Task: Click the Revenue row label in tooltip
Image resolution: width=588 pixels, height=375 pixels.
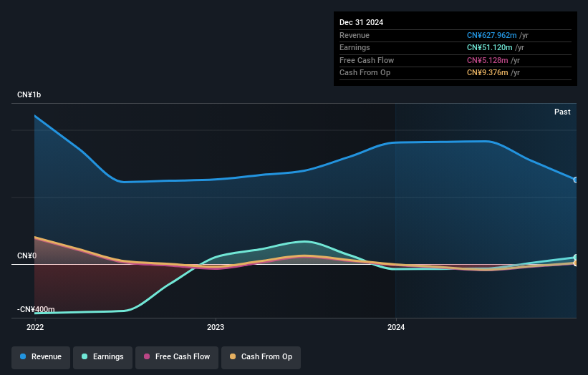Action: pyautogui.click(x=355, y=35)
